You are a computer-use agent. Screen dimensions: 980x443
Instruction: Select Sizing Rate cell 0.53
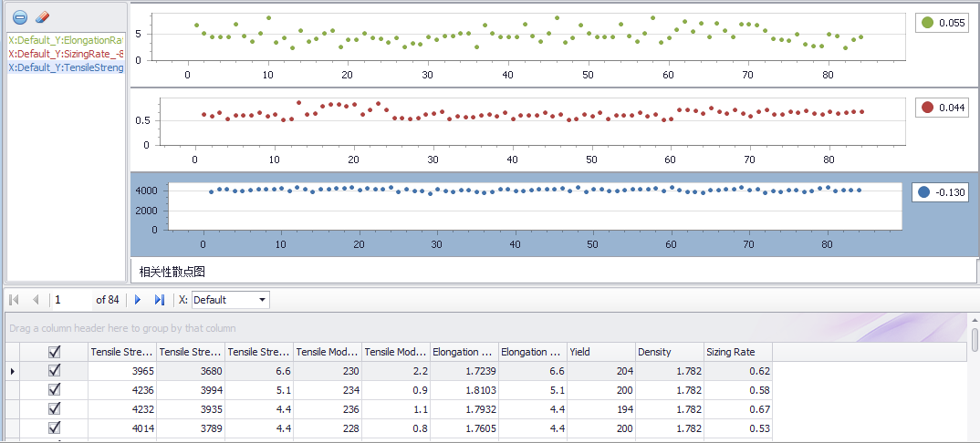[x=738, y=428]
